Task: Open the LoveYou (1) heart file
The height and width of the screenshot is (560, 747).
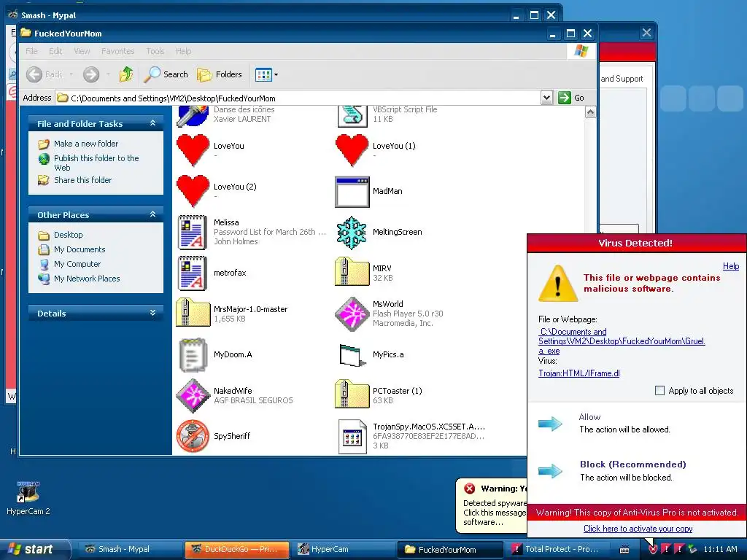Action: click(x=352, y=150)
